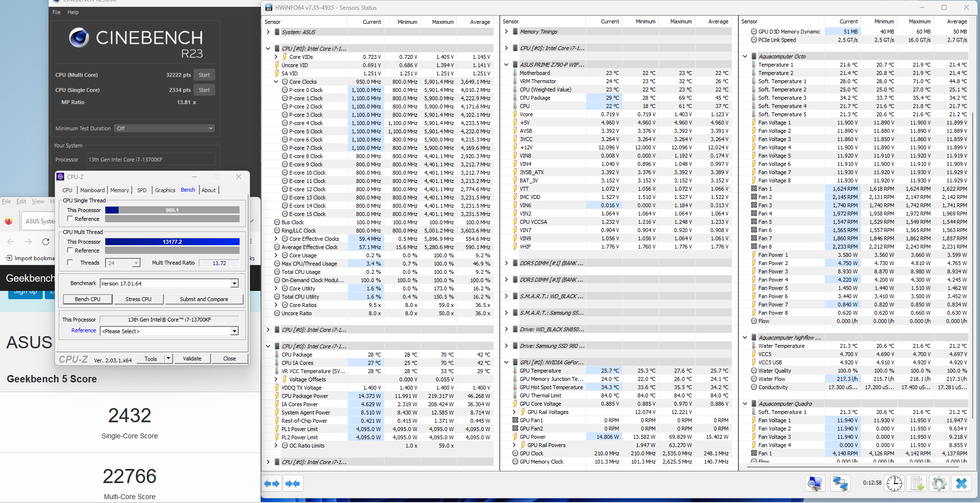The height and width of the screenshot is (503, 980).
Task: Open the Minimum Test Duration dropdown
Action: tap(164, 128)
